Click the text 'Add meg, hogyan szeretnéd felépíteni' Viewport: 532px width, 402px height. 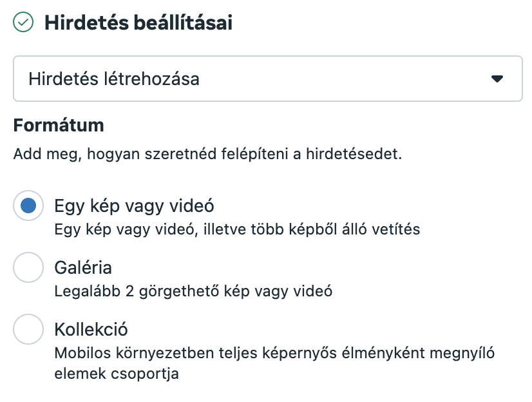click(x=151, y=154)
